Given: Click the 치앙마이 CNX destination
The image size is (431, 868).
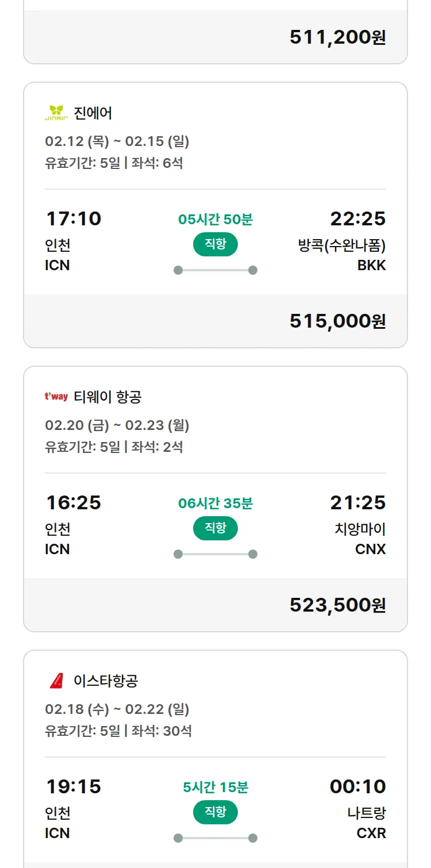Looking at the screenshot, I should pos(360,538).
